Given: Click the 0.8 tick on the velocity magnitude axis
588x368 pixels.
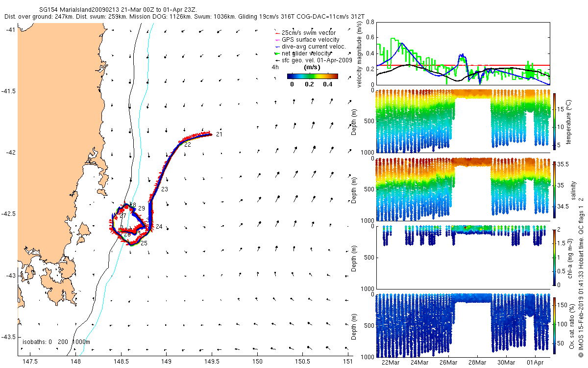Looking at the screenshot, I should [369, 22].
